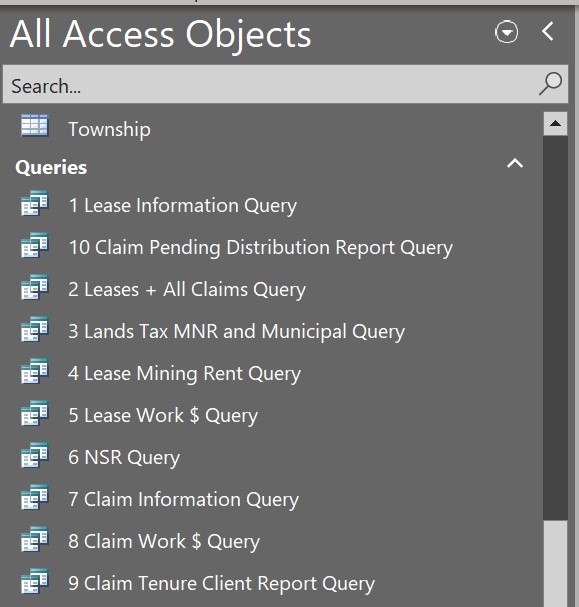
Task: Click the icon beside 3 Lands Tax MNR and Municipal Query
Action: coord(34,329)
